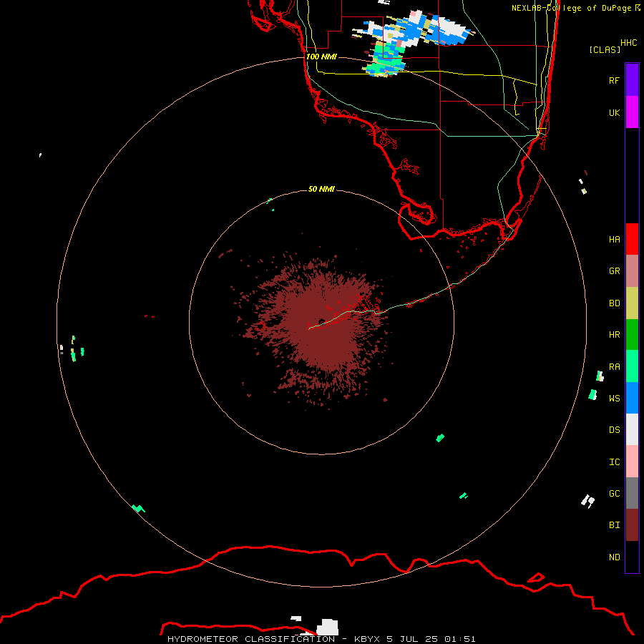Screen dimensions: 644x644
Task: Click the Hydrometeor Classification KBYX title text
Action: [321, 639]
